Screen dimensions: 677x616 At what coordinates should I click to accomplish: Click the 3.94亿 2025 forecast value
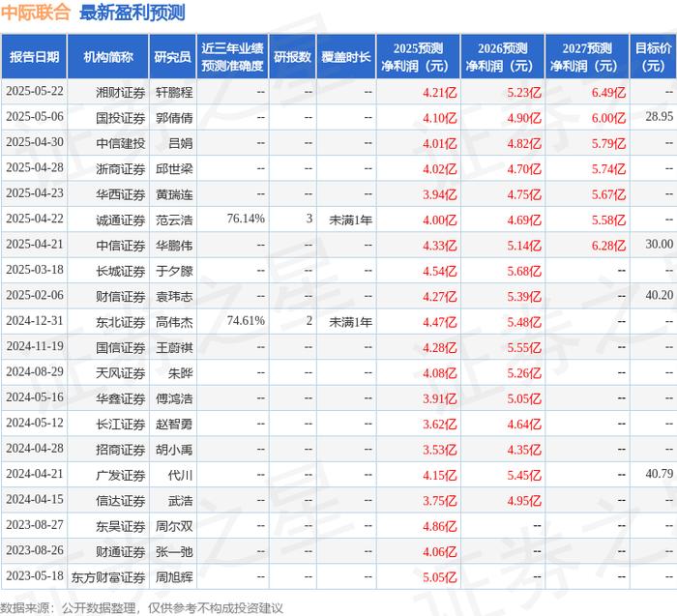[439, 194]
